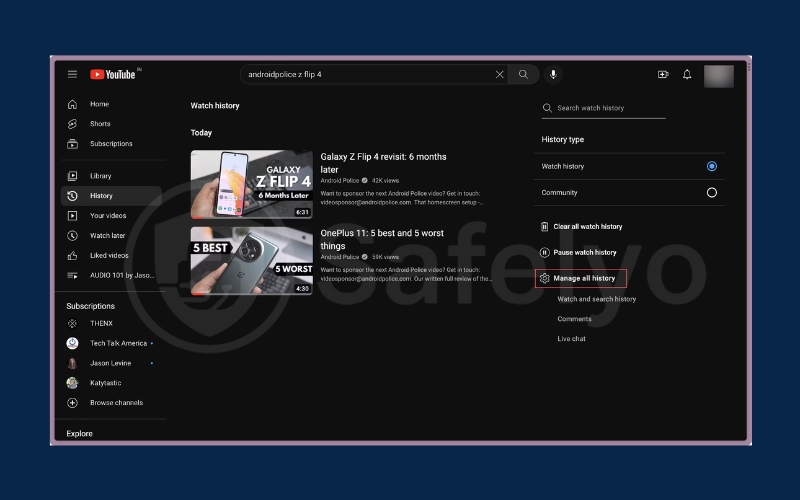Click the Shorts sidebar icon
This screenshot has width=800, height=500.
(72, 124)
